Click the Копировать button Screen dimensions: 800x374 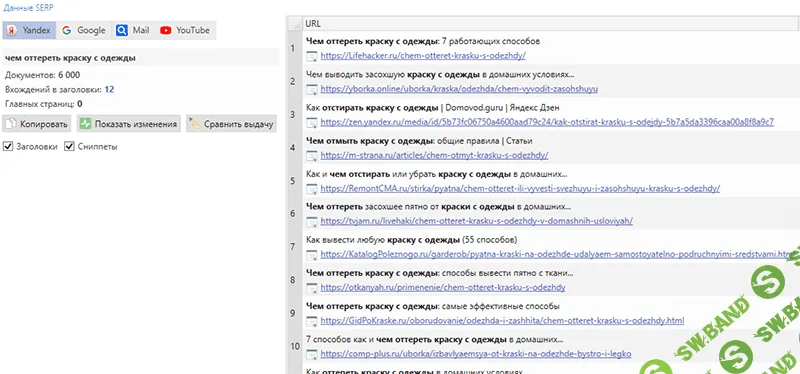[x=37, y=123]
